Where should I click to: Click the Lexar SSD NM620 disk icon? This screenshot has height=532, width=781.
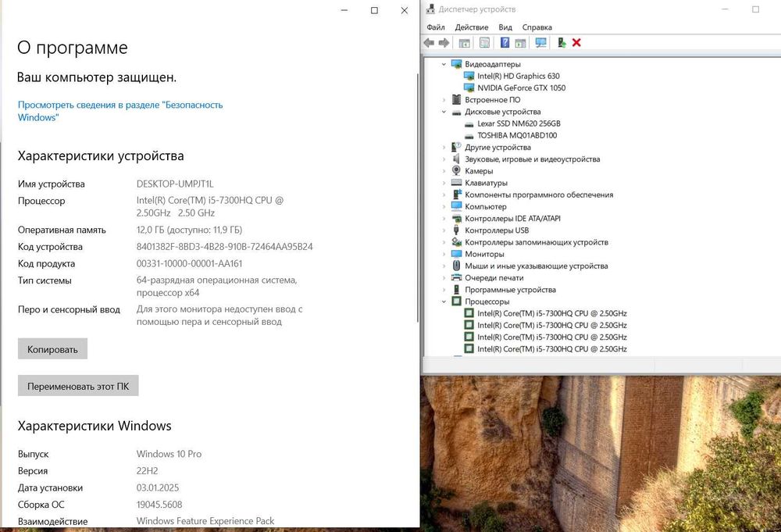469,123
